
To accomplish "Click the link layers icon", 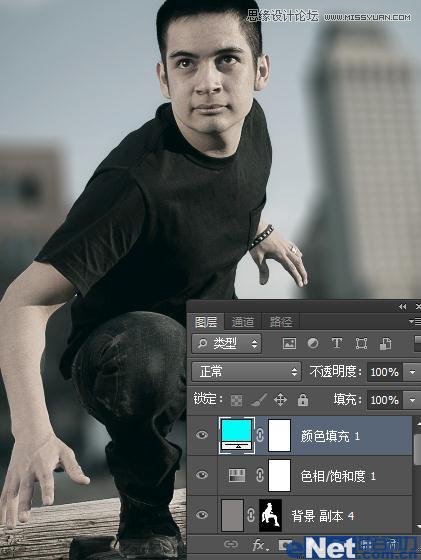I will [231, 544].
